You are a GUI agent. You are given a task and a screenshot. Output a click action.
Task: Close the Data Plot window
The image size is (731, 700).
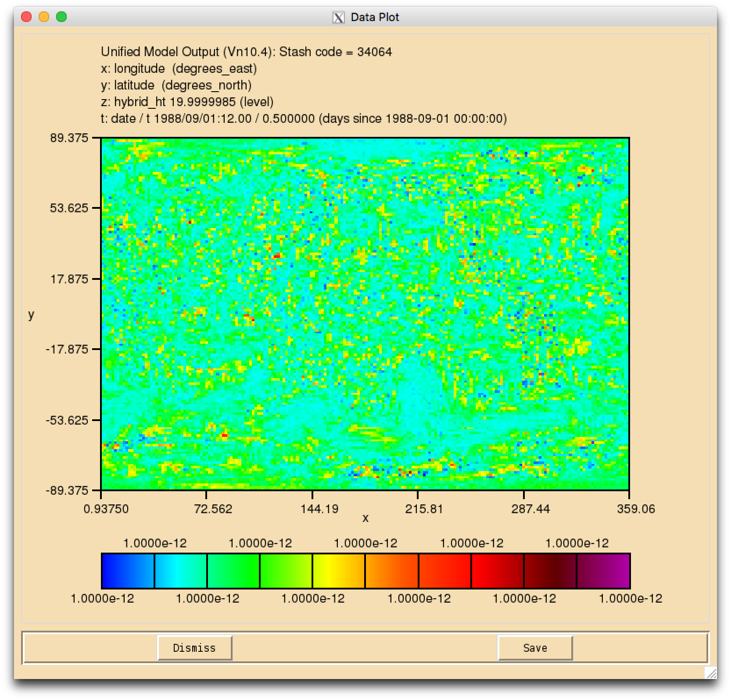click(26, 17)
